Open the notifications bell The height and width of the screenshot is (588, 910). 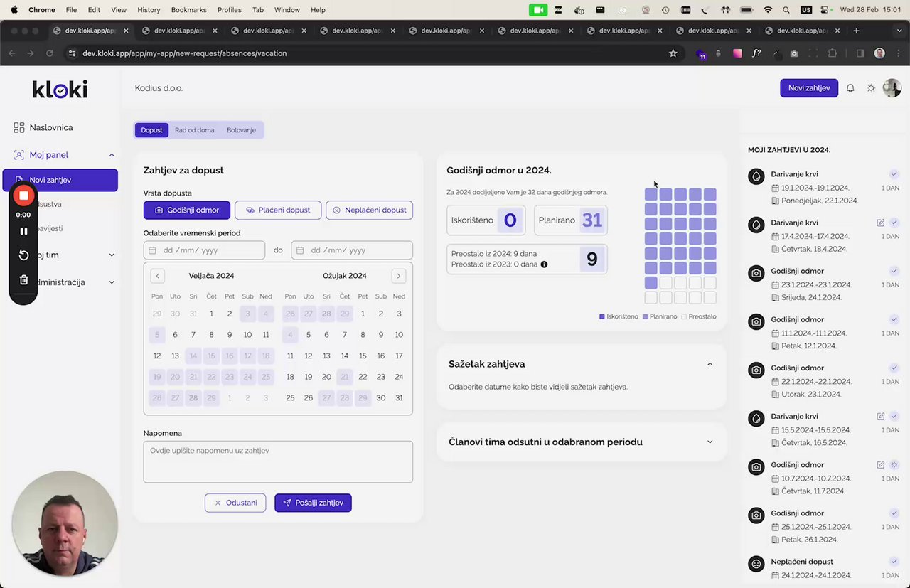(x=850, y=88)
